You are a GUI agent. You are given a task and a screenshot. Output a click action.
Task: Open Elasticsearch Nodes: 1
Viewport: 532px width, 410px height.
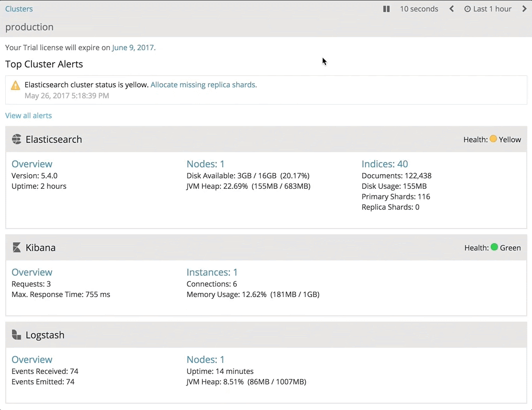tap(205, 164)
